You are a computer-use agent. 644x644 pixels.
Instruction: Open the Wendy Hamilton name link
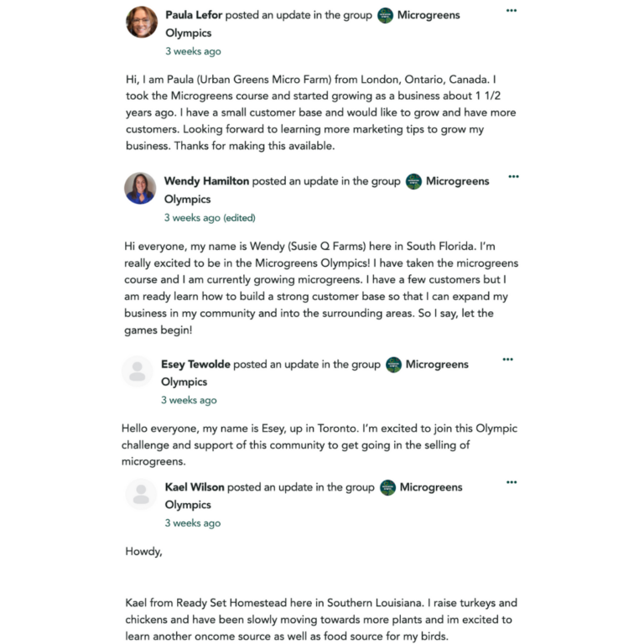coord(206,181)
